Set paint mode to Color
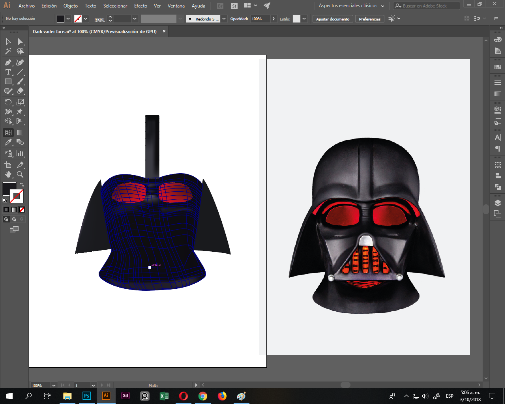 point(6,209)
